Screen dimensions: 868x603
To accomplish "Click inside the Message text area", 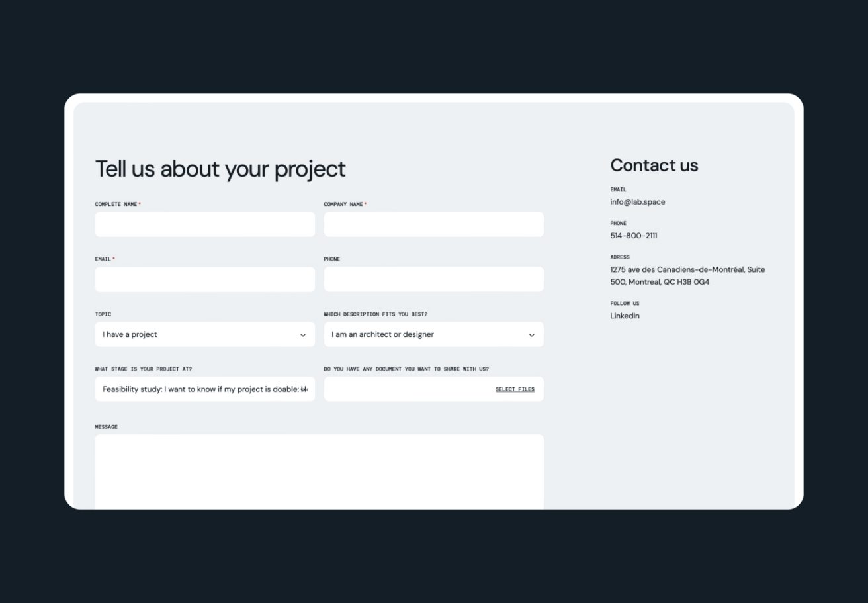I will point(319,470).
